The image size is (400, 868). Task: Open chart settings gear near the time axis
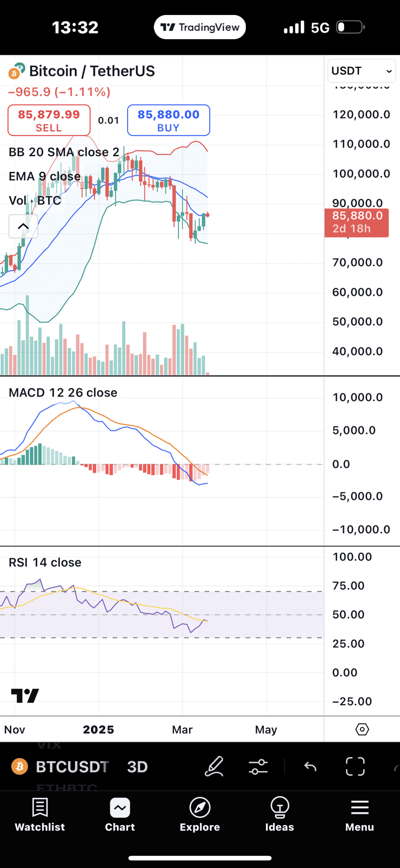point(362,729)
